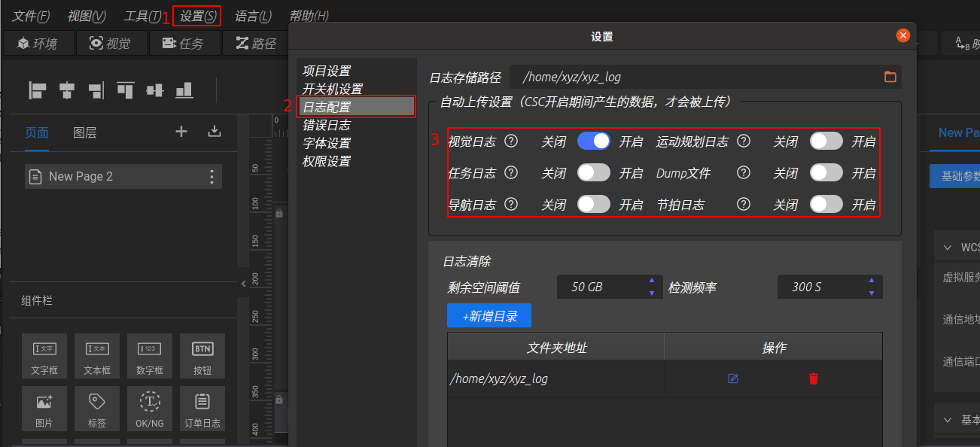Click the align vertical center icon
This screenshot has height=447, width=980.
[x=155, y=90]
